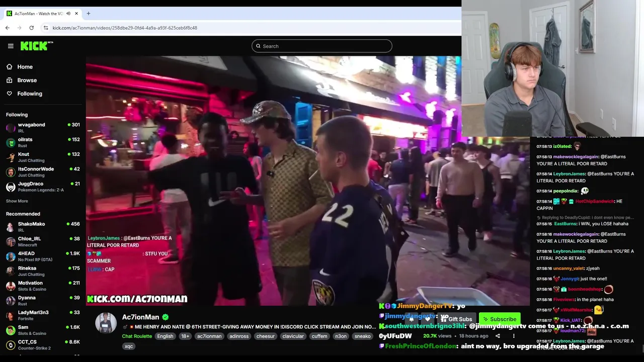Select the sneako tag

pos(363,336)
